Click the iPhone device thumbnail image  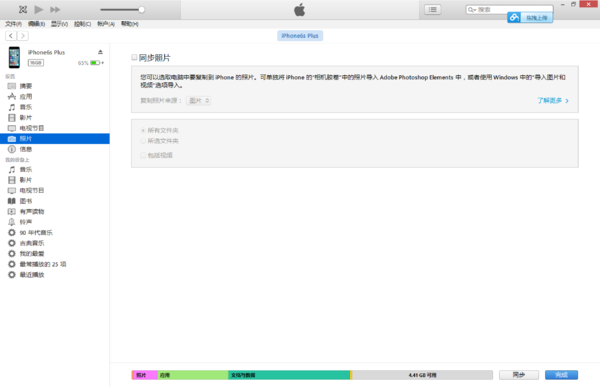14,57
